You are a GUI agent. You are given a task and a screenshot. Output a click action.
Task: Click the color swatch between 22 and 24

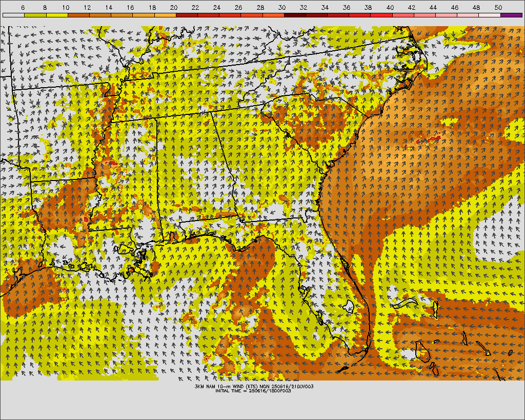(209, 15)
